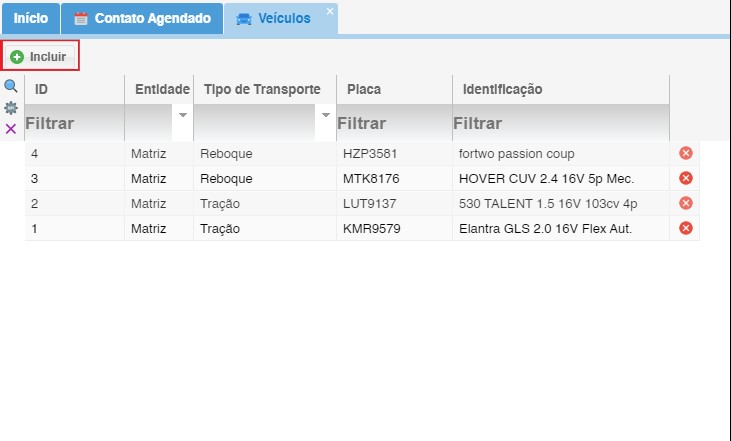Click the Identificação filter field

pyautogui.click(x=560, y=124)
